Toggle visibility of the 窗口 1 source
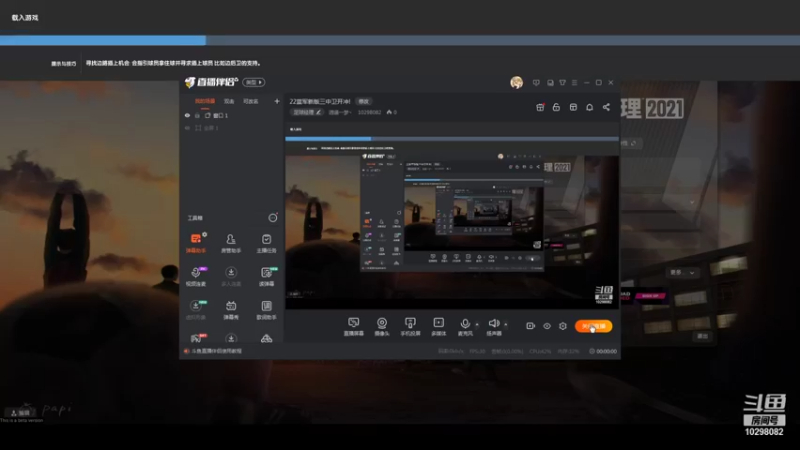Image resolution: width=800 pixels, height=450 pixels. 187,115
